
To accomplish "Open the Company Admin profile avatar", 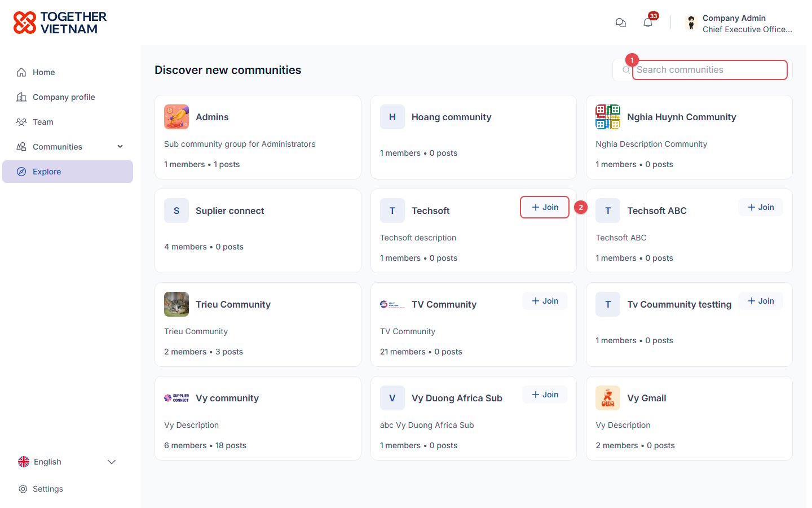I will (691, 23).
